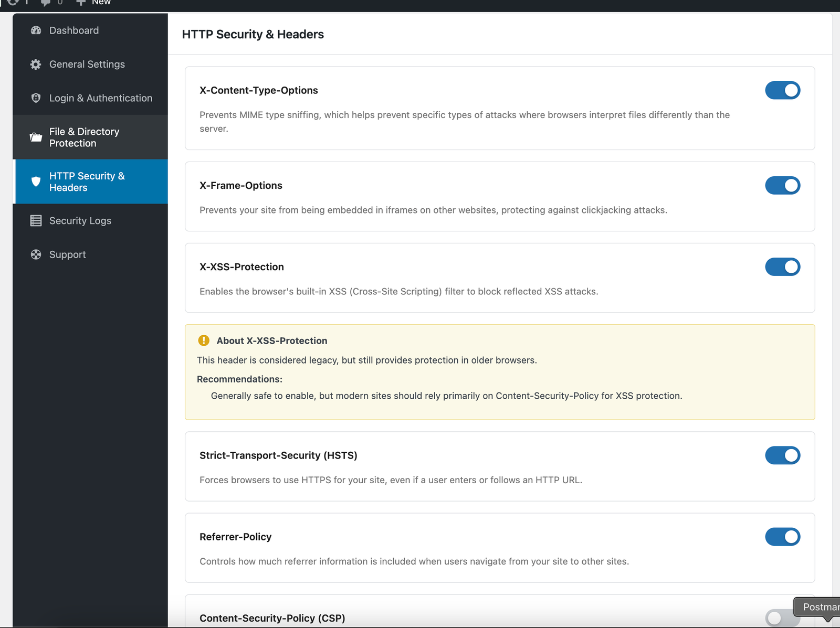
Task: Toggle X-XSS-Protection off
Action: coord(782,267)
